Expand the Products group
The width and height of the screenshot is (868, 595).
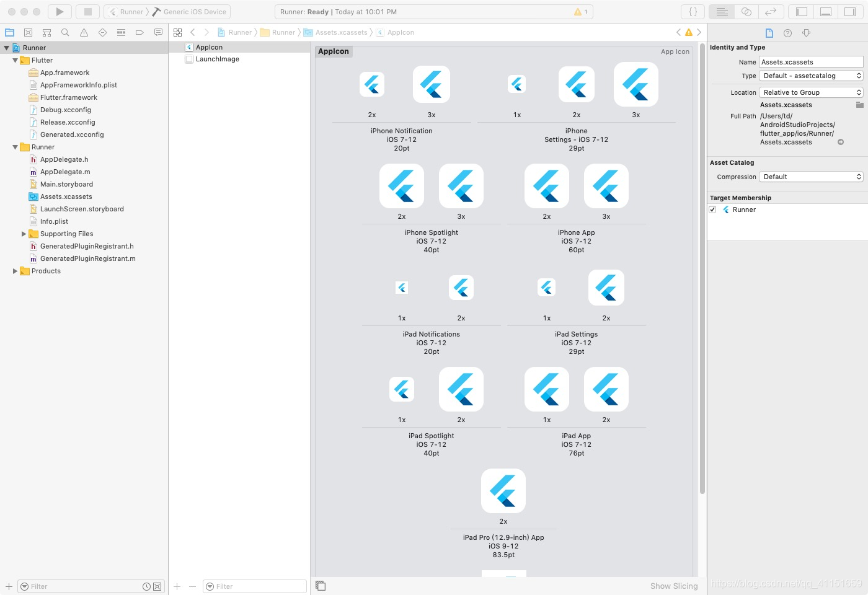pos(15,271)
